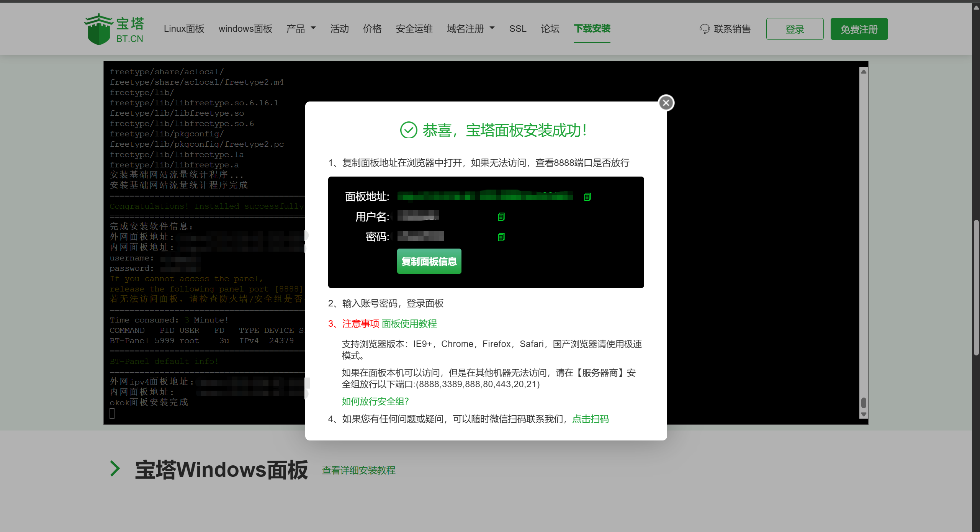Click green chevron beside 宝塔Windows面板 heading
980x532 pixels.
coord(115,468)
